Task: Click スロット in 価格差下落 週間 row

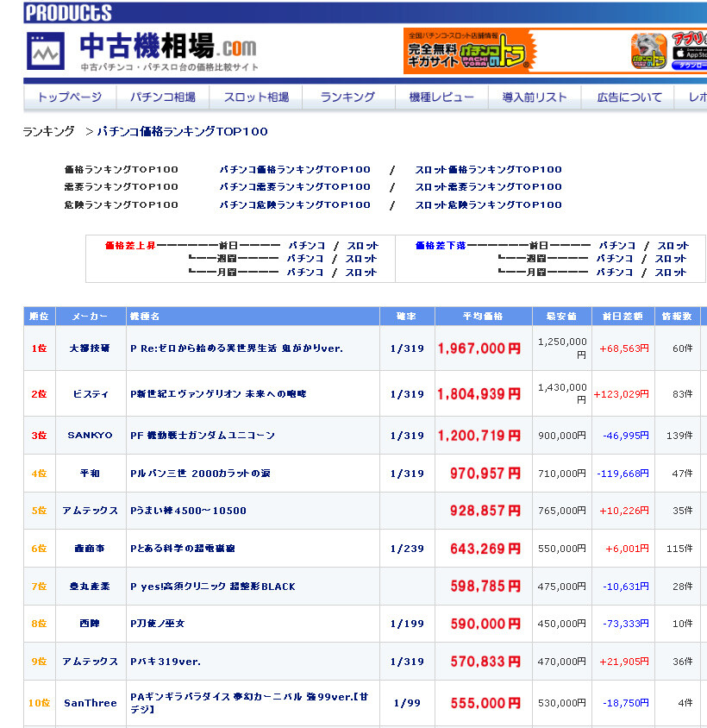Action: point(671,259)
